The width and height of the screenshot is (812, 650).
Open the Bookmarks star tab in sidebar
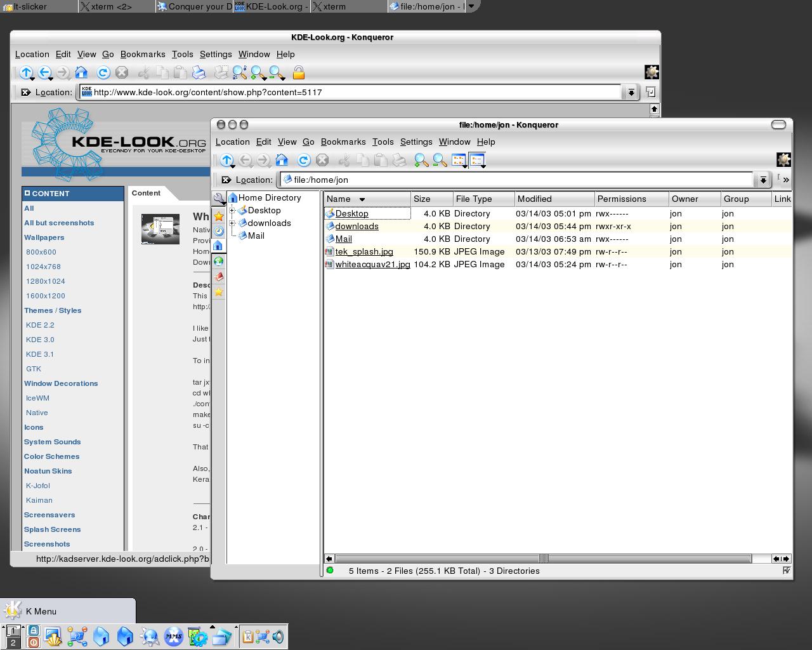[219, 216]
